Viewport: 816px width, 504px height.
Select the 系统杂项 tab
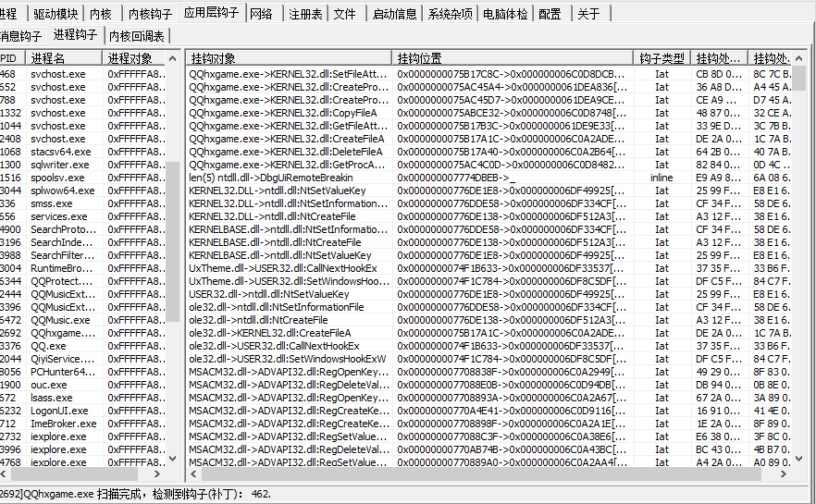coord(451,14)
